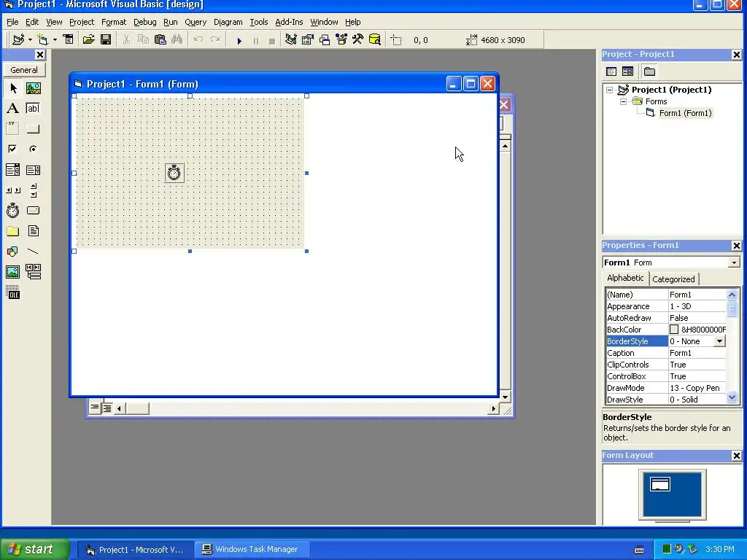The height and width of the screenshot is (560, 747).
Task: Select the OptionButton tool in toolbox
Action: point(34,149)
